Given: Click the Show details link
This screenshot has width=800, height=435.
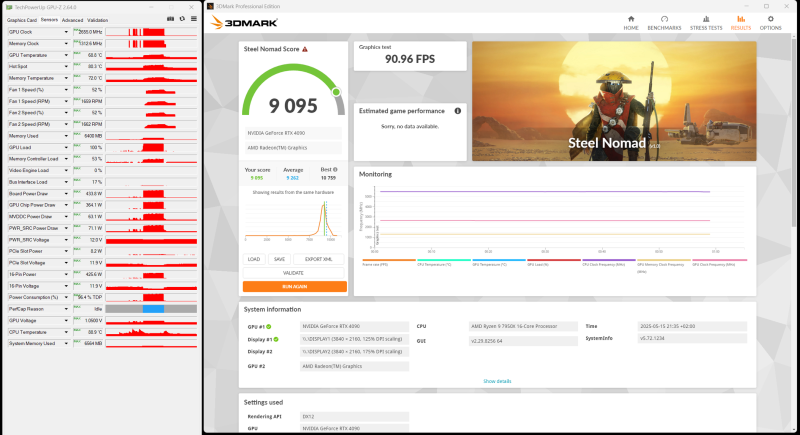Looking at the screenshot, I should tap(497, 381).
